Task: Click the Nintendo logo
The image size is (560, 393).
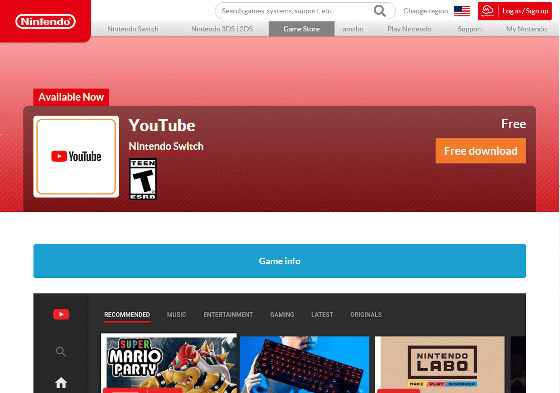Action: pyautogui.click(x=45, y=21)
